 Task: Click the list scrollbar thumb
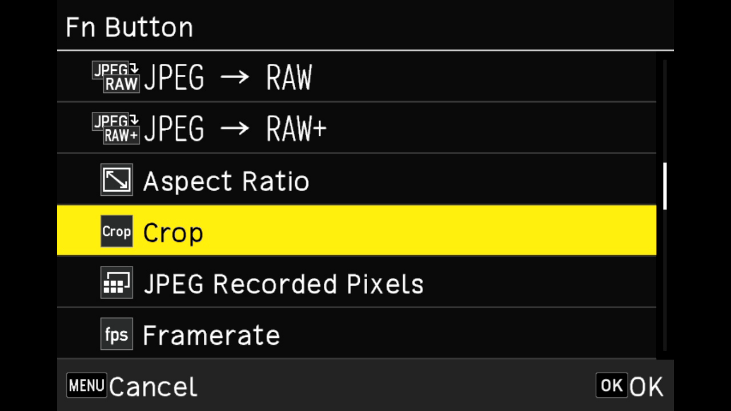point(665,186)
